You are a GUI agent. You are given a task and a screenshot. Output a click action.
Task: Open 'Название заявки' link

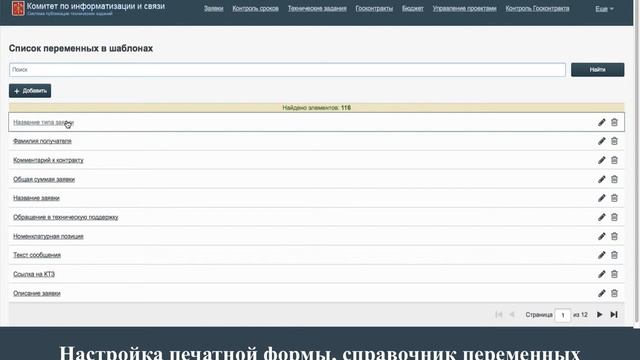pos(36,198)
